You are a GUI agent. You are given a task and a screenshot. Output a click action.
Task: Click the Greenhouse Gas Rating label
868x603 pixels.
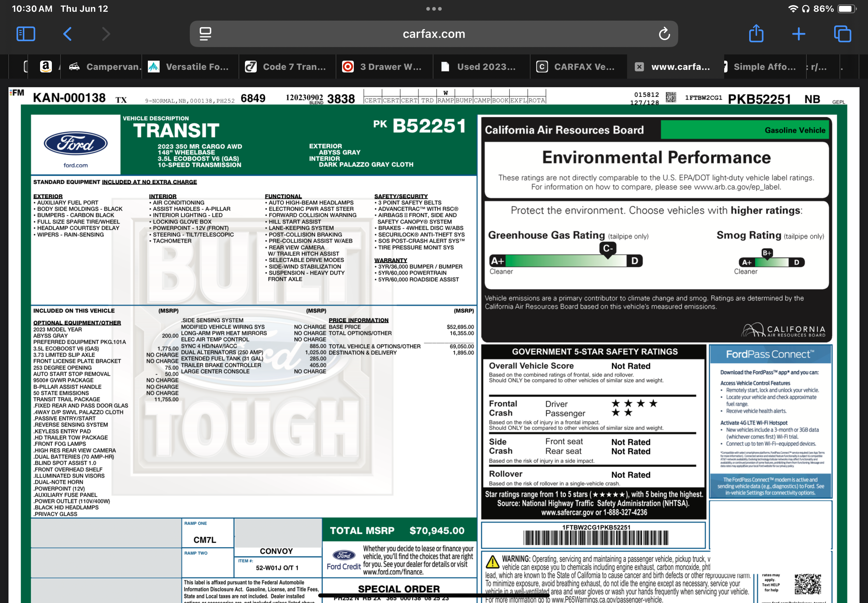tap(547, 235)
